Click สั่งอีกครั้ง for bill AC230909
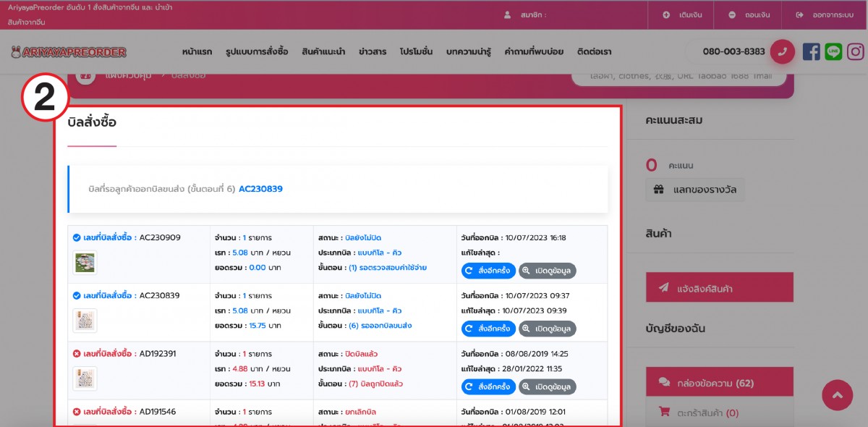The image size is (868, 427). point(488,270)
